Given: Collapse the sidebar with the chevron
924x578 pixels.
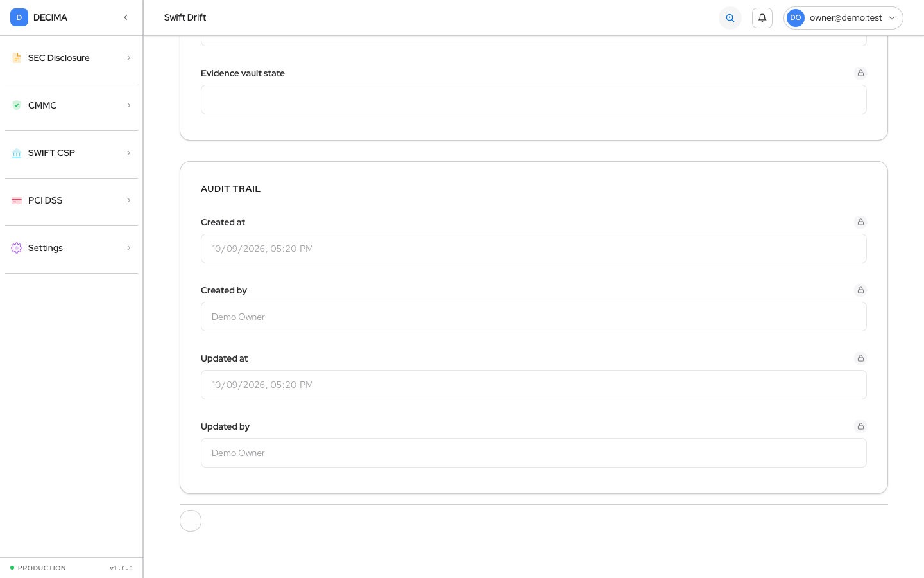Looking at the screenshot, I should [x=126, y=17].
